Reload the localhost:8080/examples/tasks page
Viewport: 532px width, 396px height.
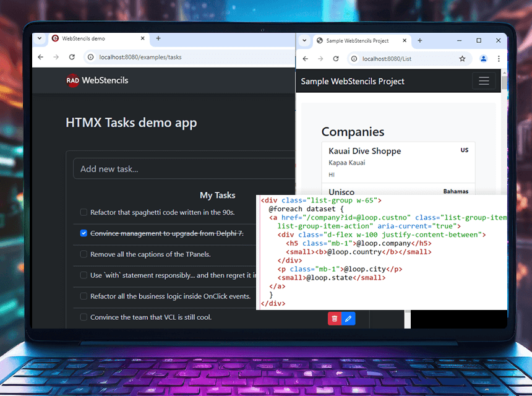[72, 57]
